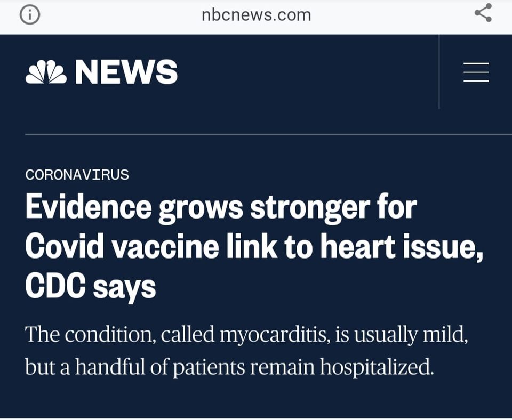Tap the share icon in the browser bar
Viewport: 512px width, 420px height.
pos(483,13)
